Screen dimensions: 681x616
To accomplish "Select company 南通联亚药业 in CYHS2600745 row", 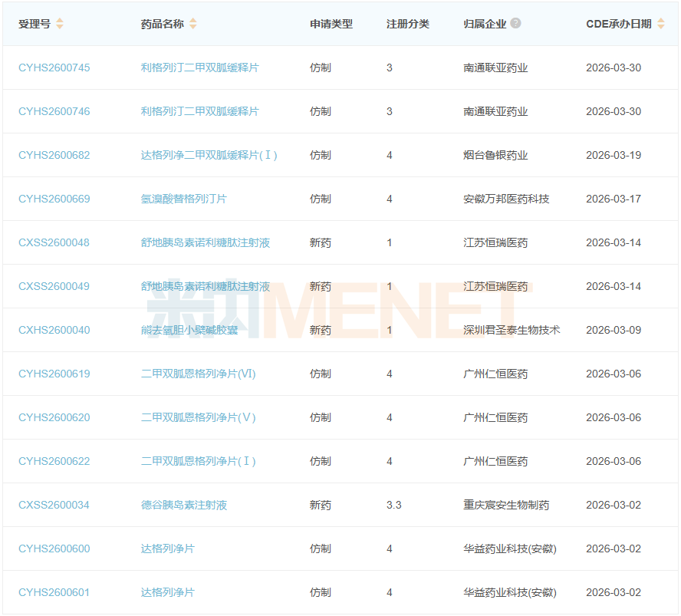I will click(x=495, y=68).
